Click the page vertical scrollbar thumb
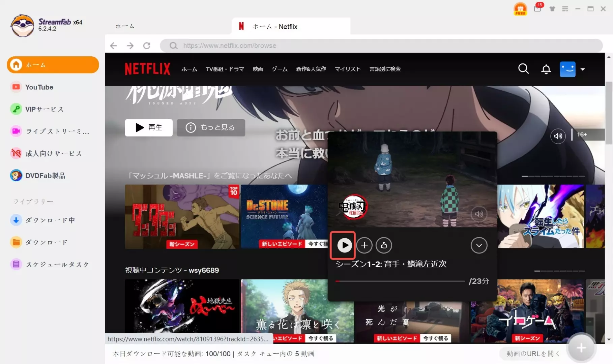The width and height of the screenshot is (613, 364). (x=609, y=113)
